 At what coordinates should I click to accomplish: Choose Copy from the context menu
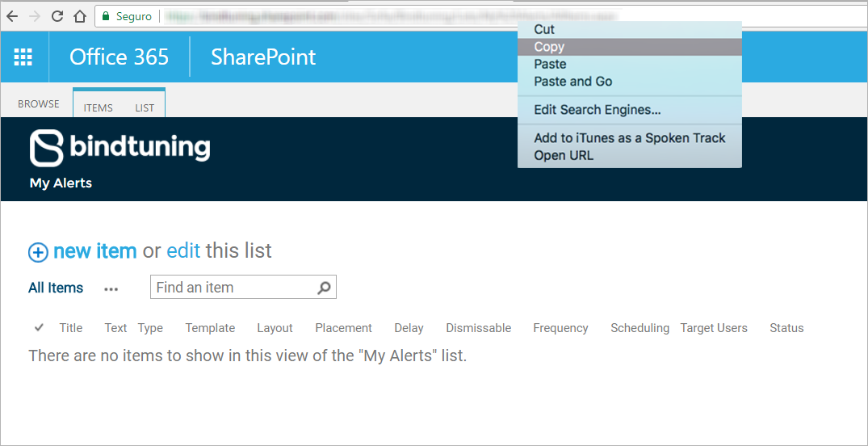[630, 47]
